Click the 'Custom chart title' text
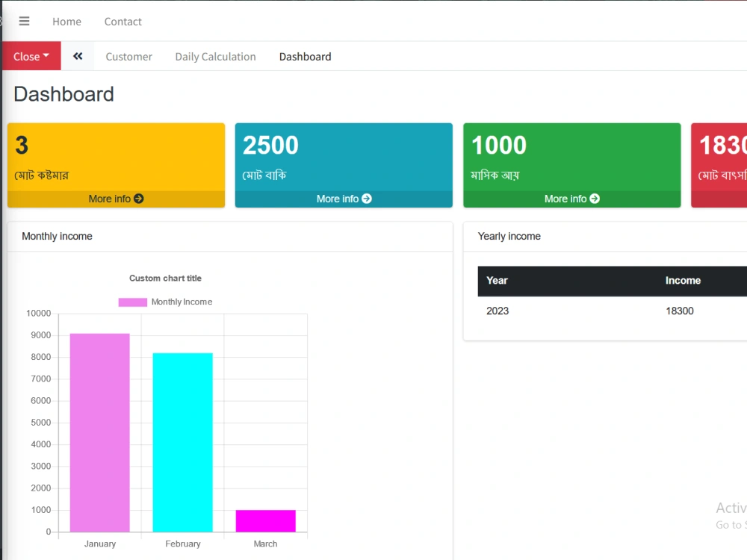This screenshot has height=560, width=747. 165,278
